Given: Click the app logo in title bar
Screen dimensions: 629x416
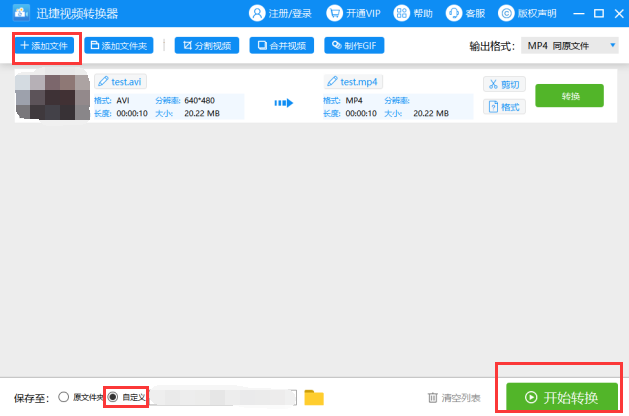Looking at the screenshot, I should pos(21,13).
